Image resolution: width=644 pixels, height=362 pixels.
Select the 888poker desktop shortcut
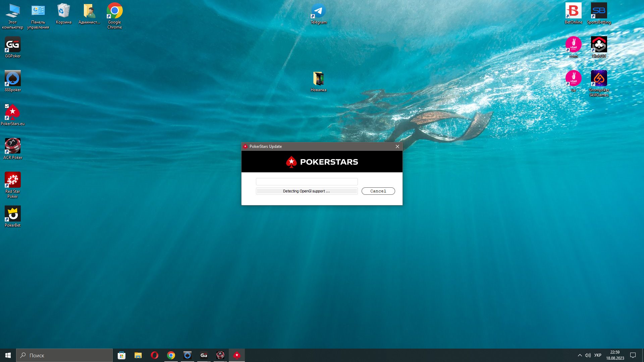pyautogui.click(x=13, y=81)
